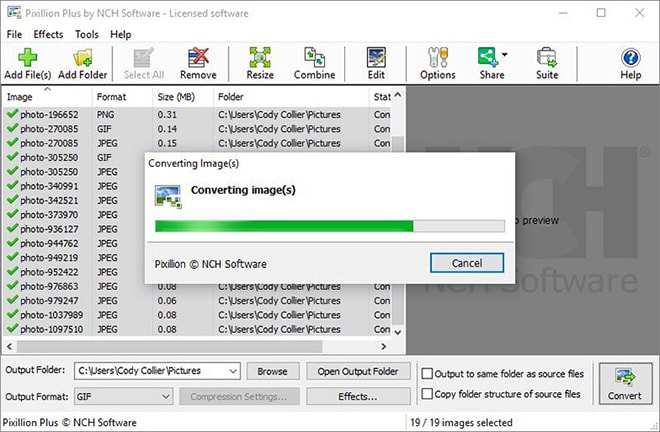Select the photo-976863 row
The width and height of the screenshot is (660, 432).
[197, 286]
